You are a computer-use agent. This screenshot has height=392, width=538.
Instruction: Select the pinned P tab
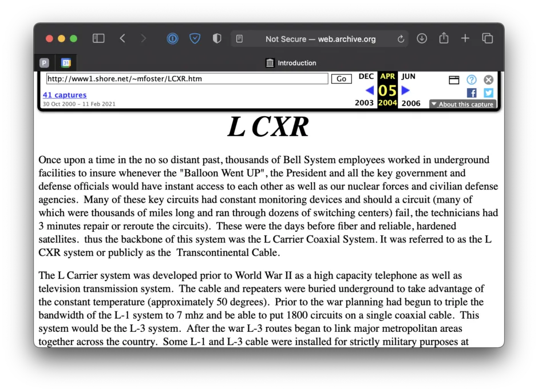[x=44, y=63]
